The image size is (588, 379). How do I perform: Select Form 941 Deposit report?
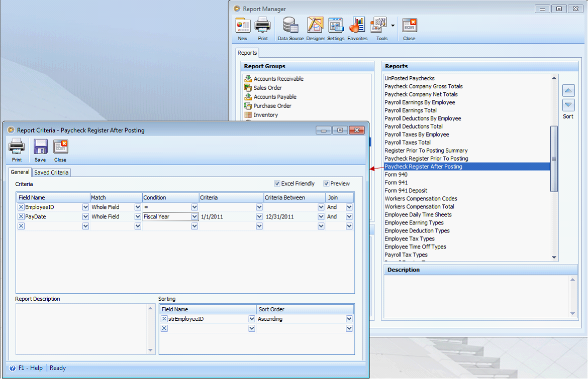(405, 191)
